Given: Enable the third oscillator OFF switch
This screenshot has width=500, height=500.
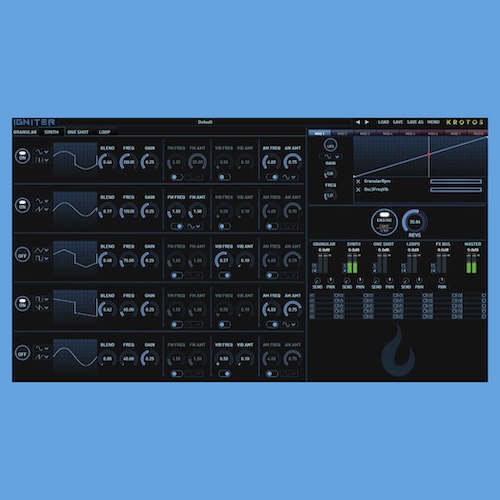Looking at the screenshot, I should coord(22,254).
